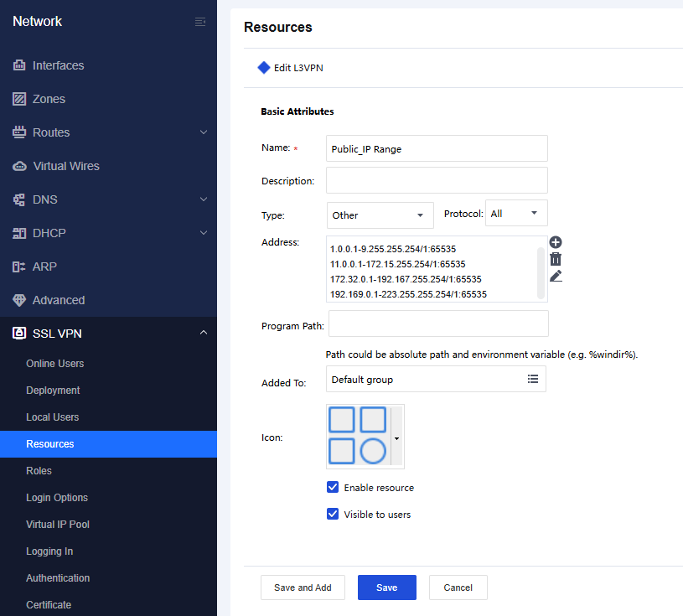Viewport: 683px width, 616px height.
Task: Collapse the Network sidebar menu icon
Action: (200, 22)
